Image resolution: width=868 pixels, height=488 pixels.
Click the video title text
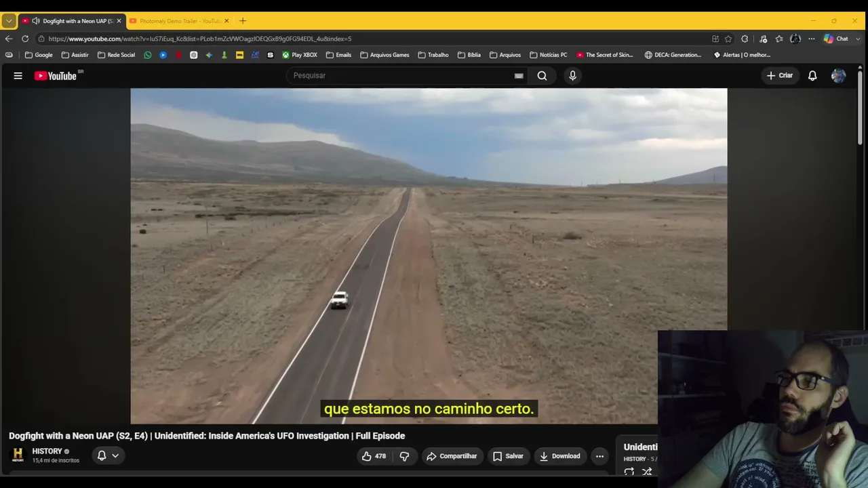(207, 436)
